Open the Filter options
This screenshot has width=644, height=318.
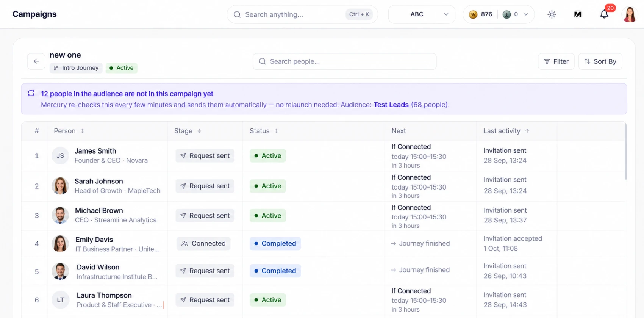click(556, 61)
